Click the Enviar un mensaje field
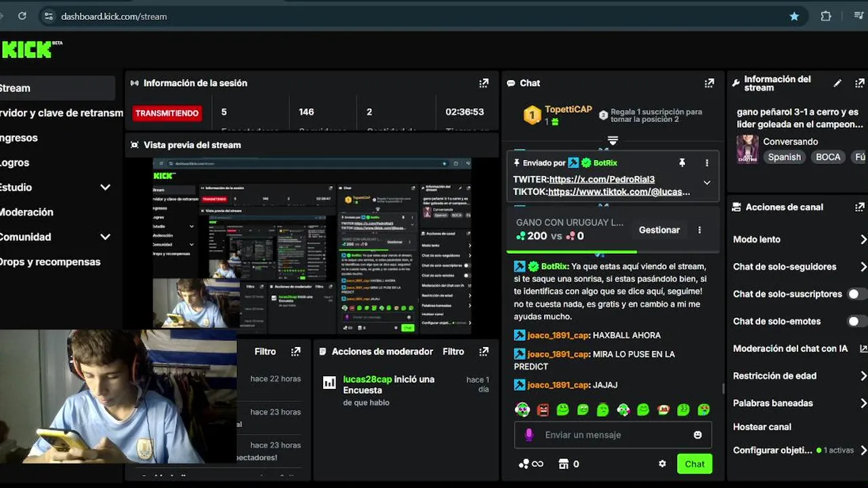 613,435
